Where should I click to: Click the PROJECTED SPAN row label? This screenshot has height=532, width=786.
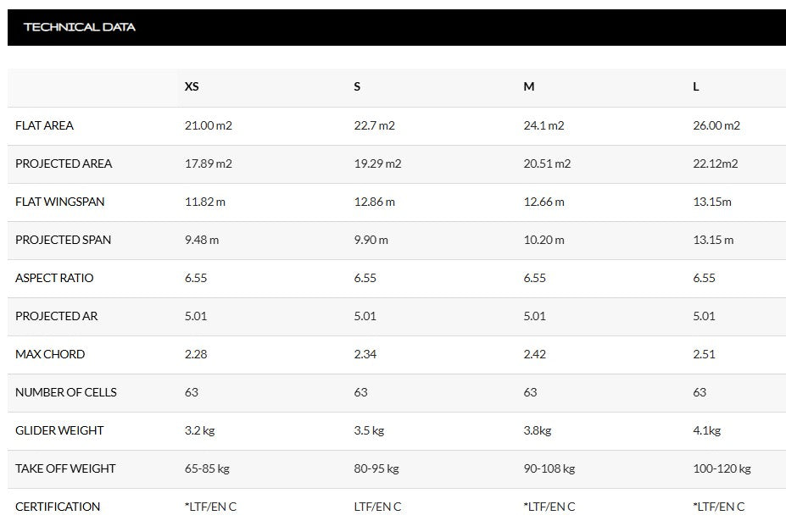pos(63,240)
